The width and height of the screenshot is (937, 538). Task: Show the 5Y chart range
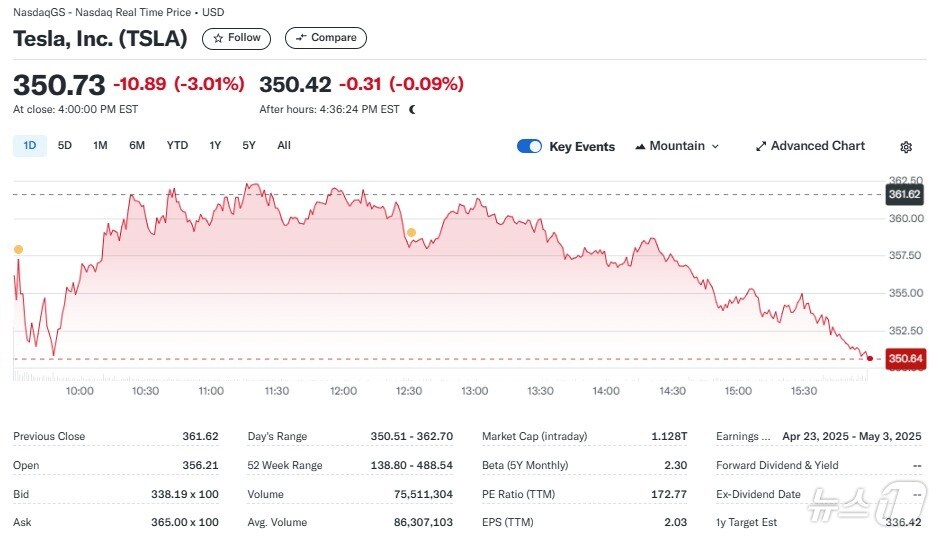(249, 145)
